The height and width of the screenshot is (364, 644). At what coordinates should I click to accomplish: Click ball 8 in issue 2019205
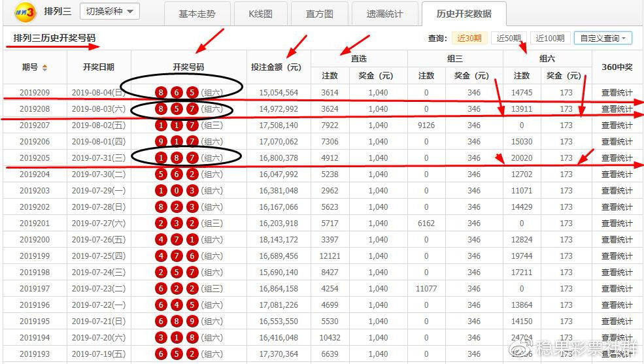[177, 158]
